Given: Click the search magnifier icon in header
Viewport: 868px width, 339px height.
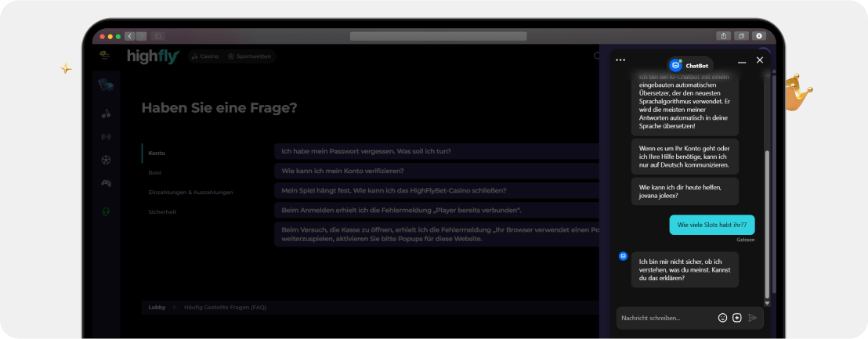Looking at the screenshot, I should click(x=596, y=56).
